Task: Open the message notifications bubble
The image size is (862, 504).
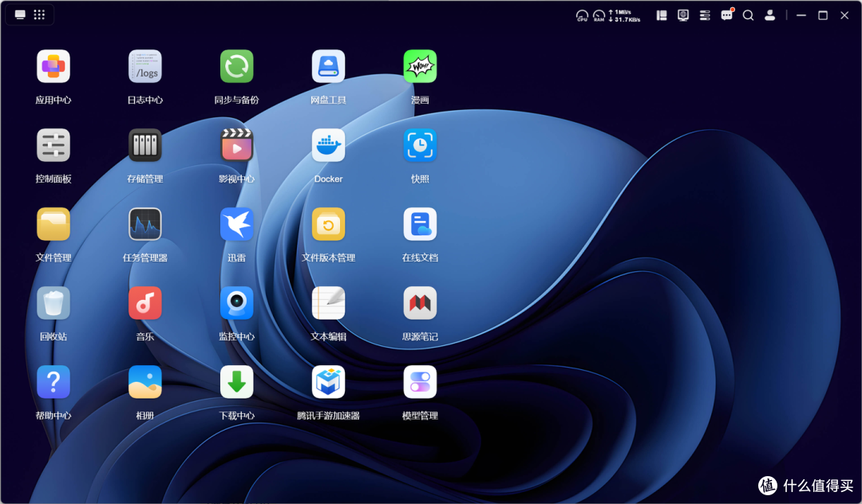Action: 727,15
